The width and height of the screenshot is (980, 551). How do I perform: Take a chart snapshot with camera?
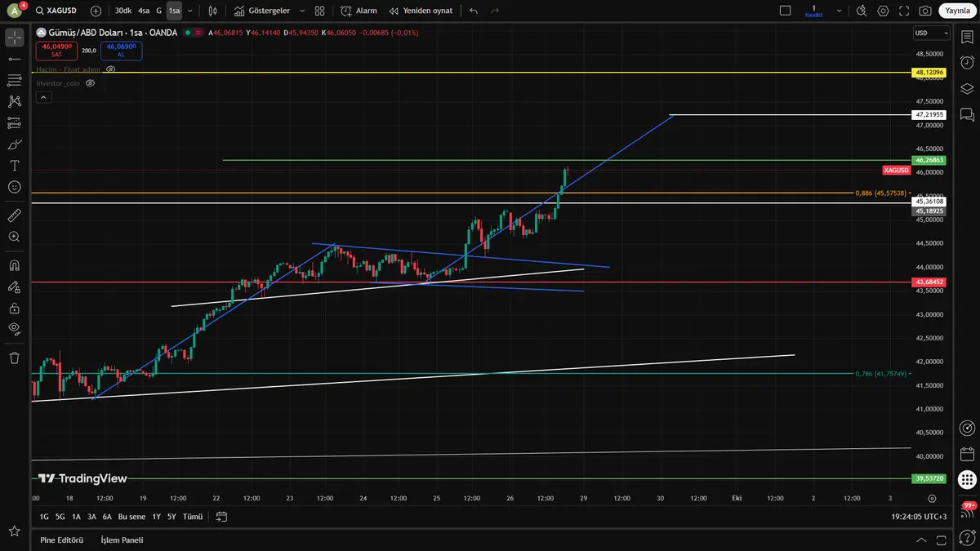click(925, 11)
